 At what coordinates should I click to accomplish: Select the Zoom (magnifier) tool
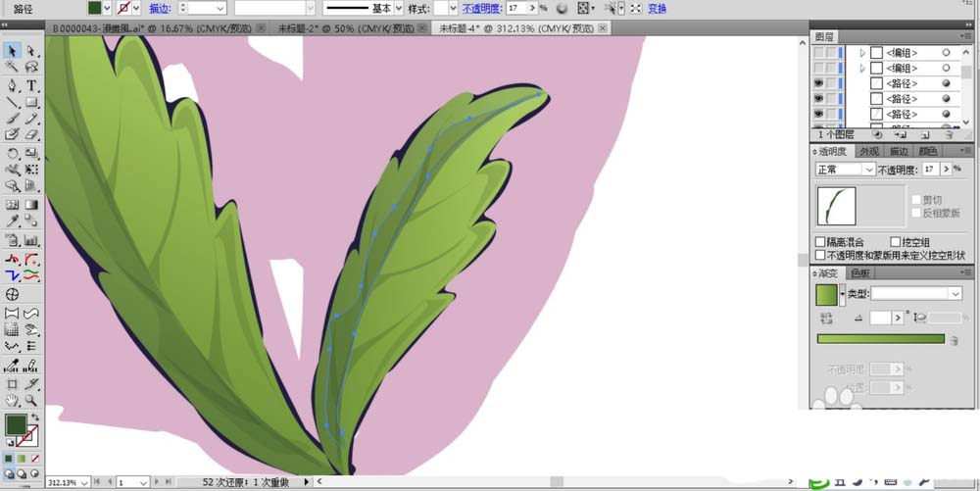[30, 401]
